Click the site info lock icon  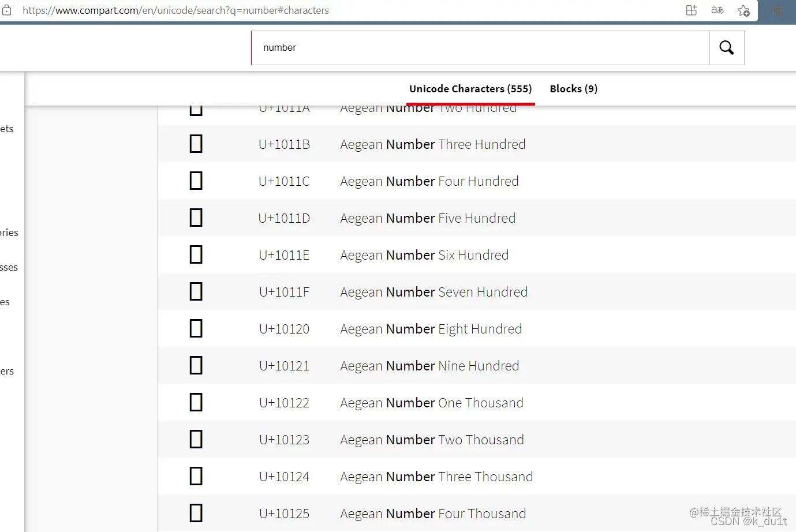coord(7,10)
